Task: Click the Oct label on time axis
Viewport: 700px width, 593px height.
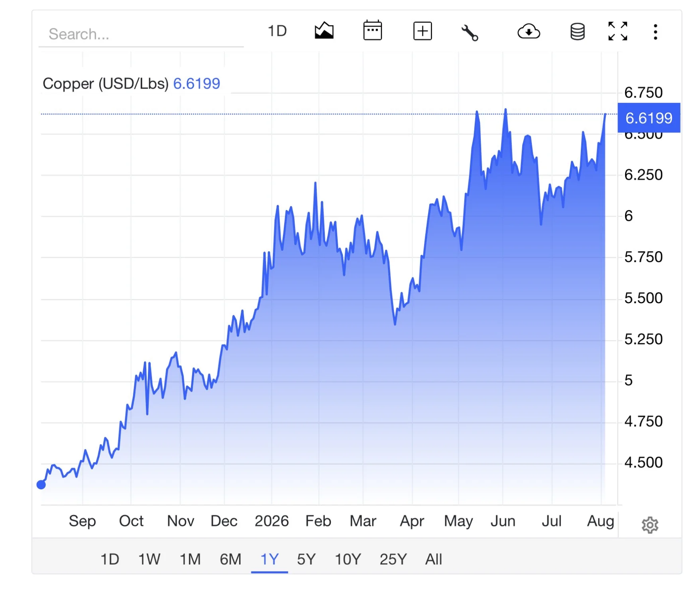Action: 131,521
